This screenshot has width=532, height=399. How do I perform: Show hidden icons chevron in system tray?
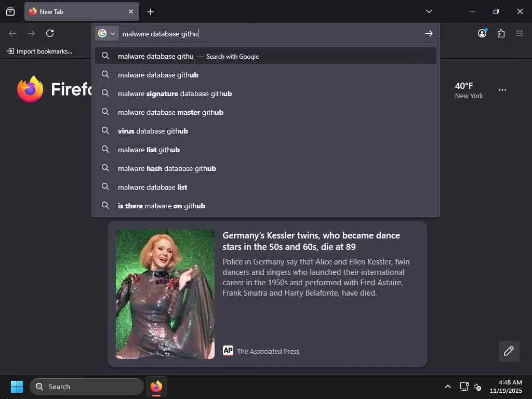point(447,387)
